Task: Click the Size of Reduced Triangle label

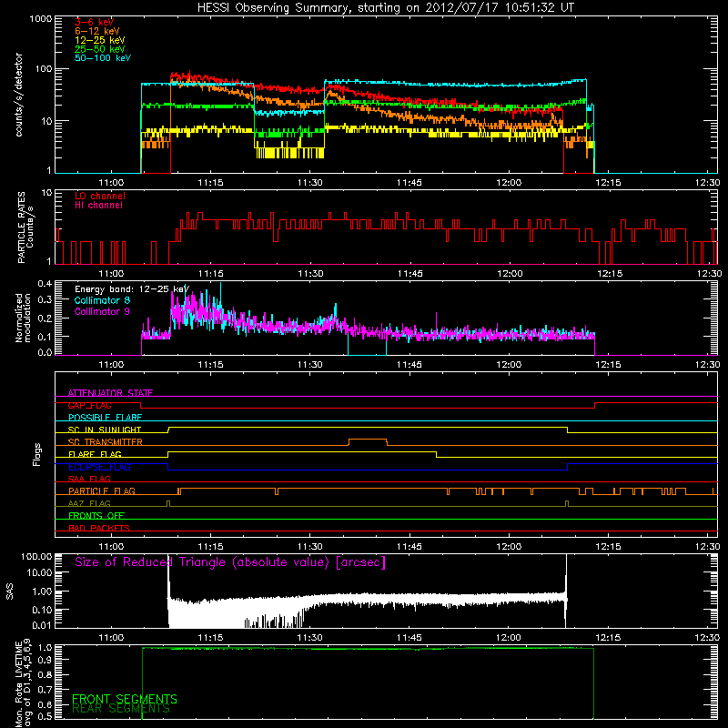Action: click(x=230, y=562)
